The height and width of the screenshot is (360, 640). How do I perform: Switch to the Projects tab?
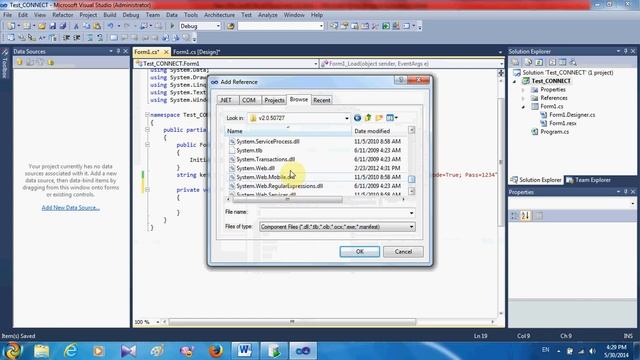[x=274, y=100]
